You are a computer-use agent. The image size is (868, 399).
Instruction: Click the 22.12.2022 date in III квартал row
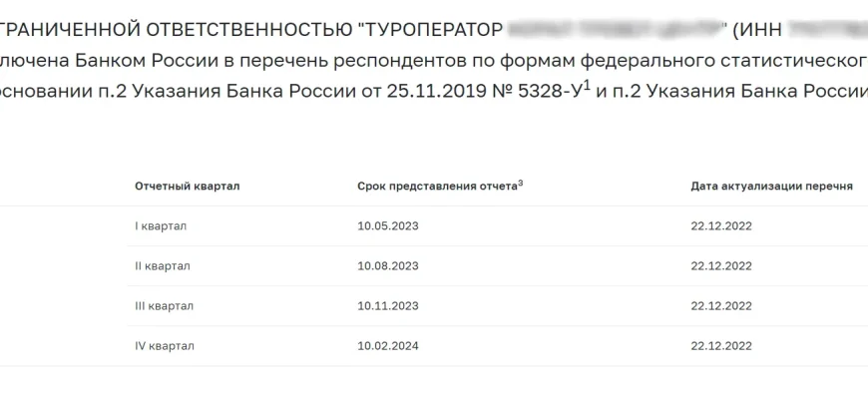720,306
